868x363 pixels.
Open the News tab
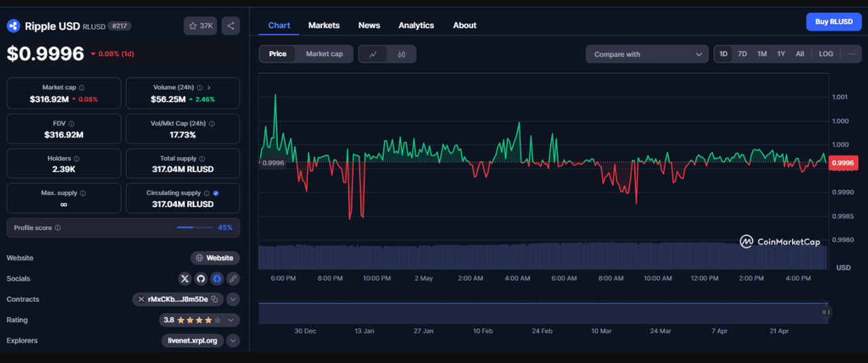click(x=369, y=25)
